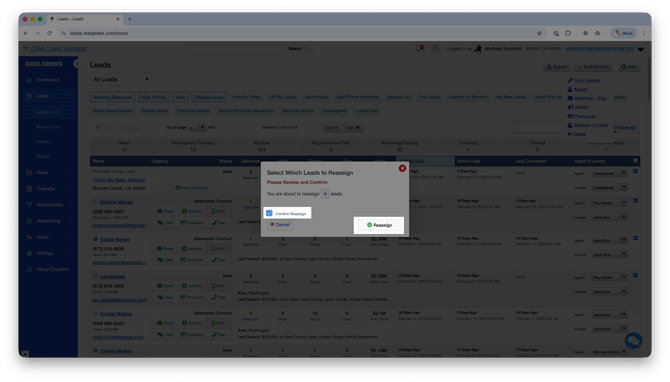
Task: Close the reassign dialog with red X
Action: [402, 168]
